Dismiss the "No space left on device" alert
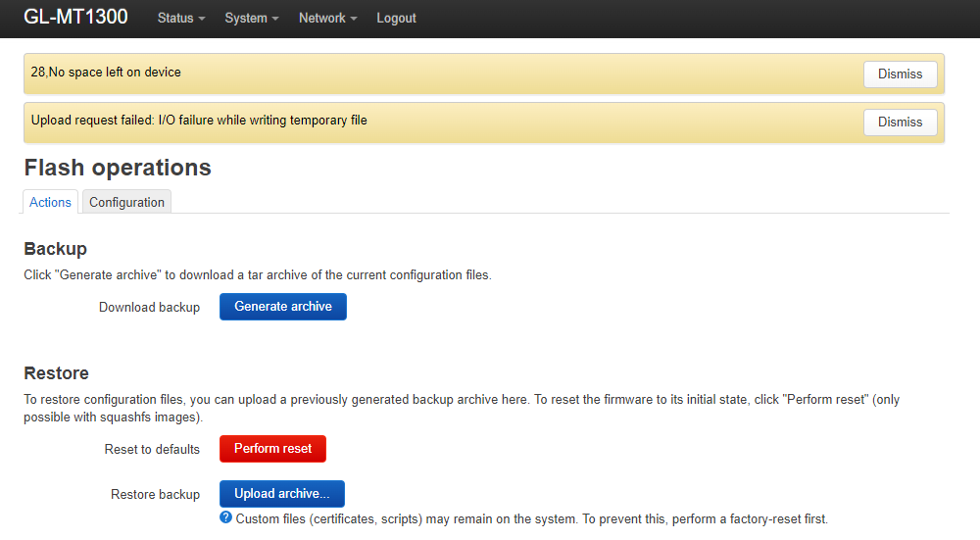Image resolution: width=980 pixels, height=540 pixels. (900, 74)
